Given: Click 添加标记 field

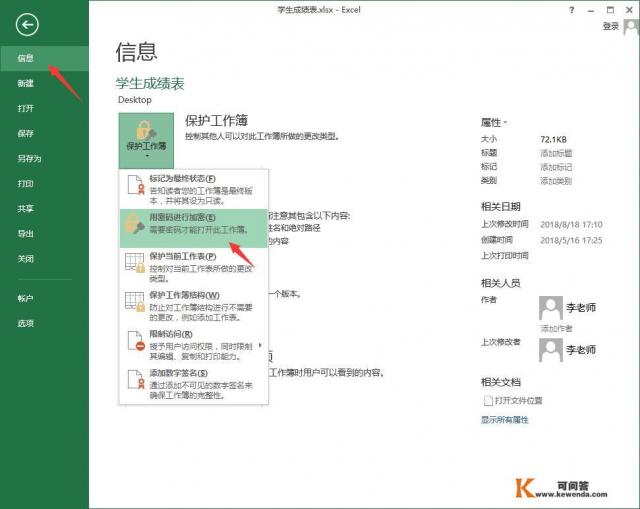Looking at the screenshot, I should [556, 167].
